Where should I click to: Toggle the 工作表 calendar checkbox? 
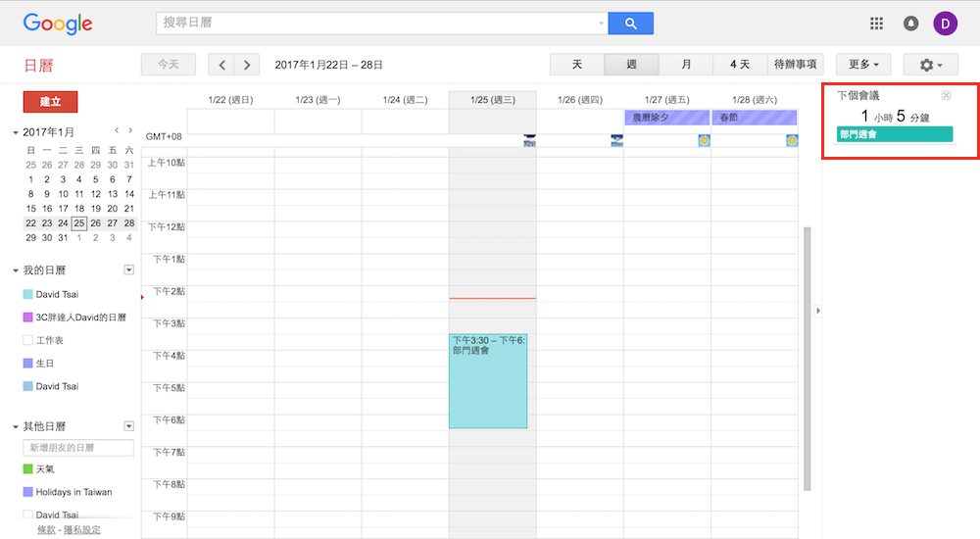(27, 340)
